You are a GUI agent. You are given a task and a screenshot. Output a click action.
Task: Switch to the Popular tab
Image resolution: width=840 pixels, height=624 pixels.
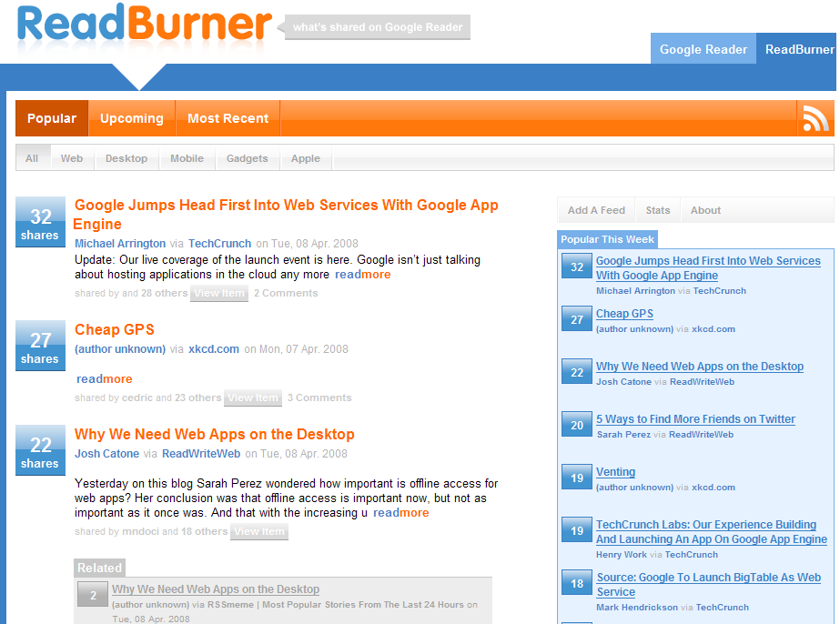[x=52, y=118]
